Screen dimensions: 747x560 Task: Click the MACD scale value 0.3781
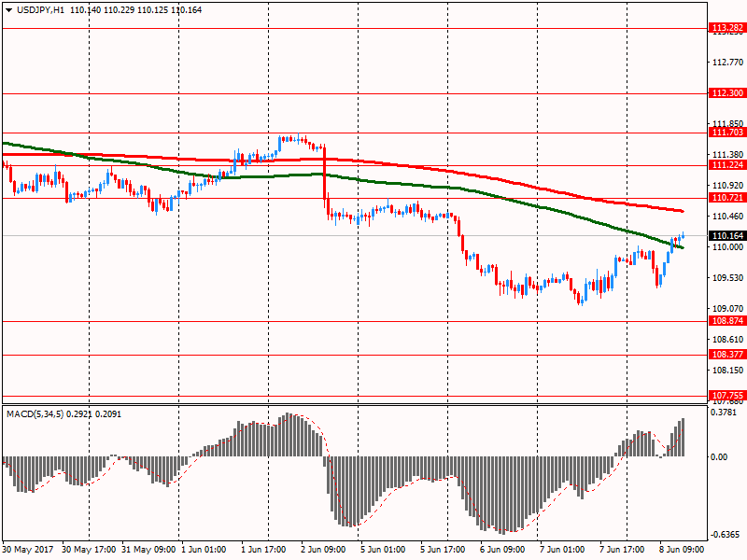tap(723, 413)
